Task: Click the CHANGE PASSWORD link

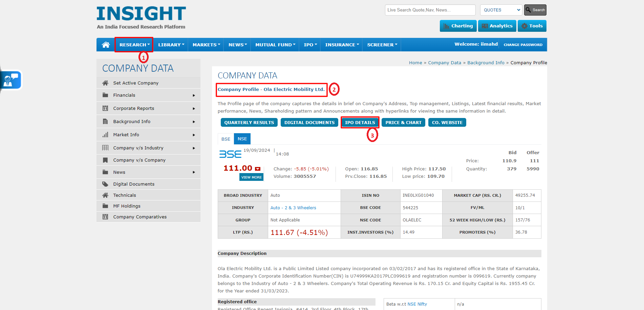Action: tap(523, 45)
